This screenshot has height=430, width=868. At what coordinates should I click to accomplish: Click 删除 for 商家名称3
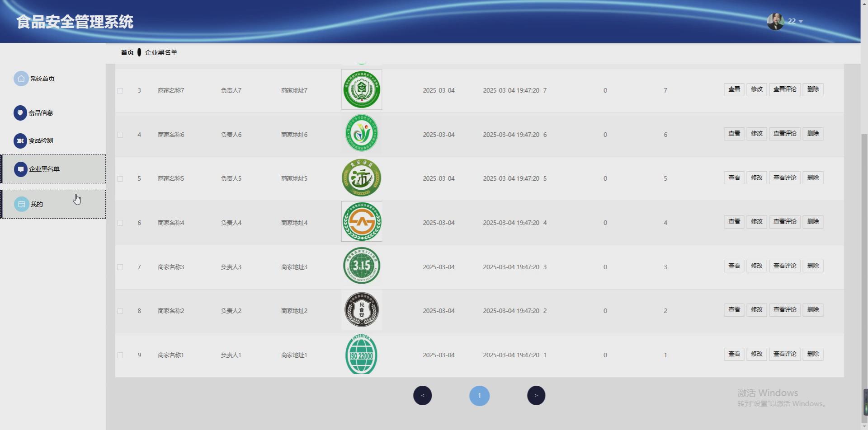point(813,266)
